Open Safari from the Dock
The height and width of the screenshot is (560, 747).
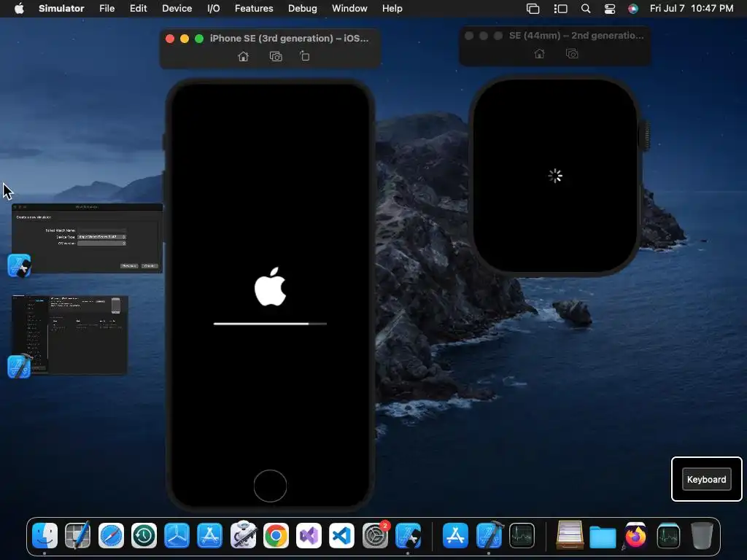(111, 536)
